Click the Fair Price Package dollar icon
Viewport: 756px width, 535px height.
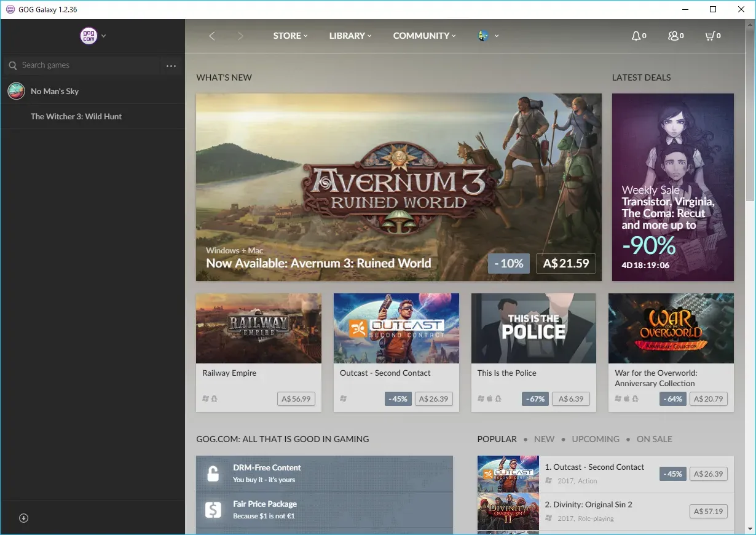(213, 510)
